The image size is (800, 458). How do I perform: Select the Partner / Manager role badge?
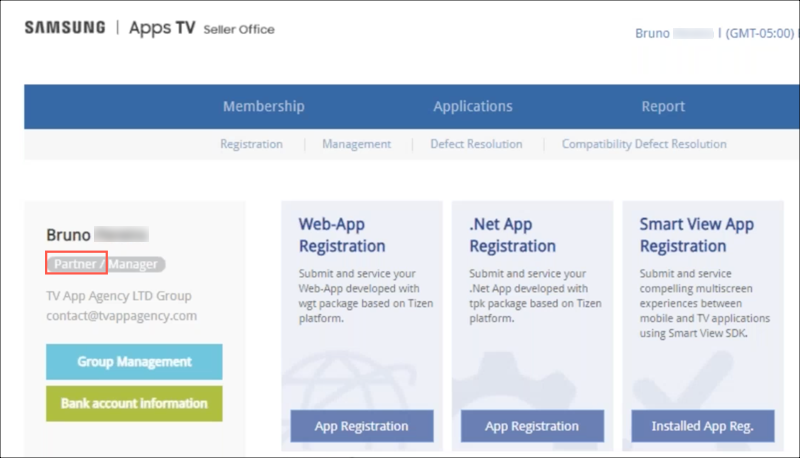pyautogui.click(x=106, y=264)
